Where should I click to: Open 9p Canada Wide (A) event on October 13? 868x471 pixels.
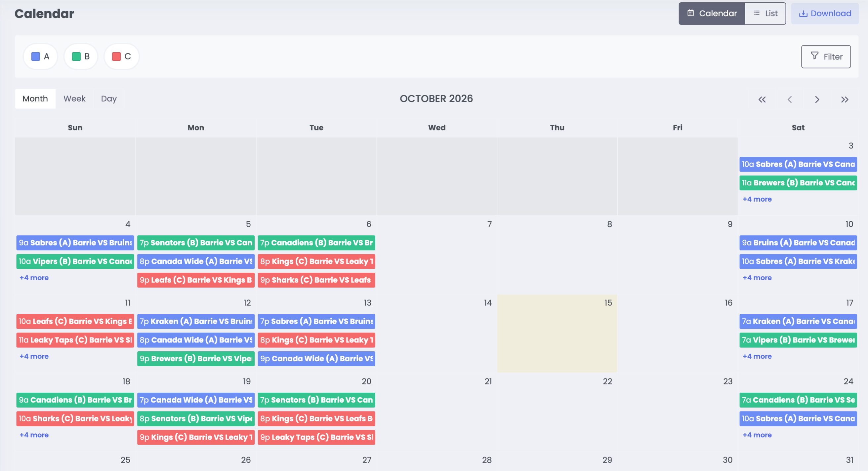pyautogui.click(x=316, y=359)
